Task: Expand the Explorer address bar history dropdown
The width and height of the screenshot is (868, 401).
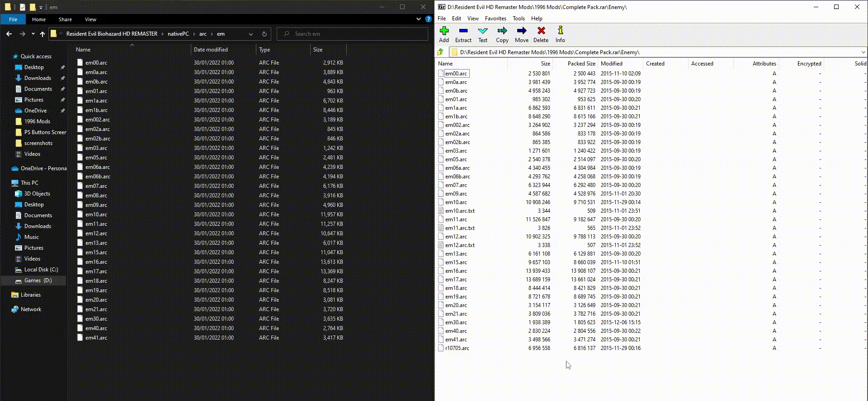Action: click(x=251, y=34)
